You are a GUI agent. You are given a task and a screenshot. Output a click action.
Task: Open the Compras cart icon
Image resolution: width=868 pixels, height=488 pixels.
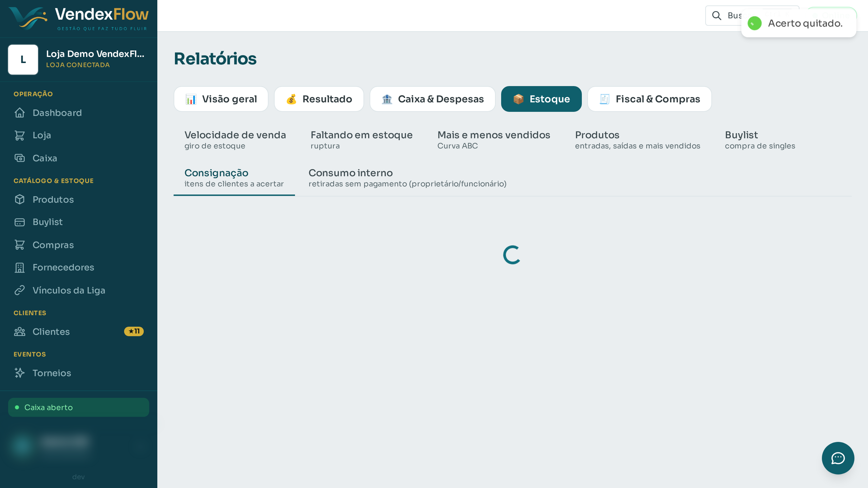pos(20,245)
